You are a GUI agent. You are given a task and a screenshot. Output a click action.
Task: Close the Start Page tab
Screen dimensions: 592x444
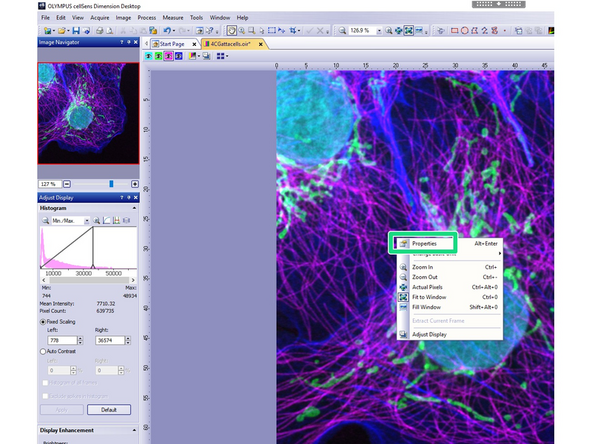pyautogui.click(x=194, y=44)
